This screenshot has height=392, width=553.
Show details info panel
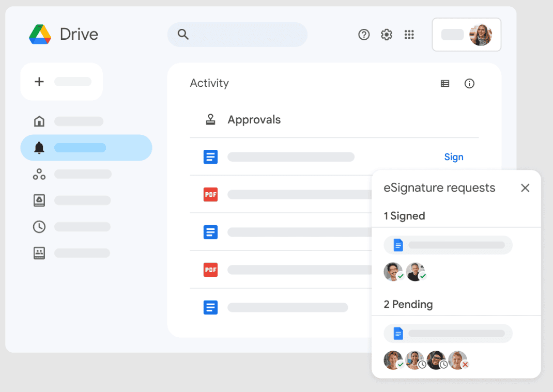(x=469, y=84)
